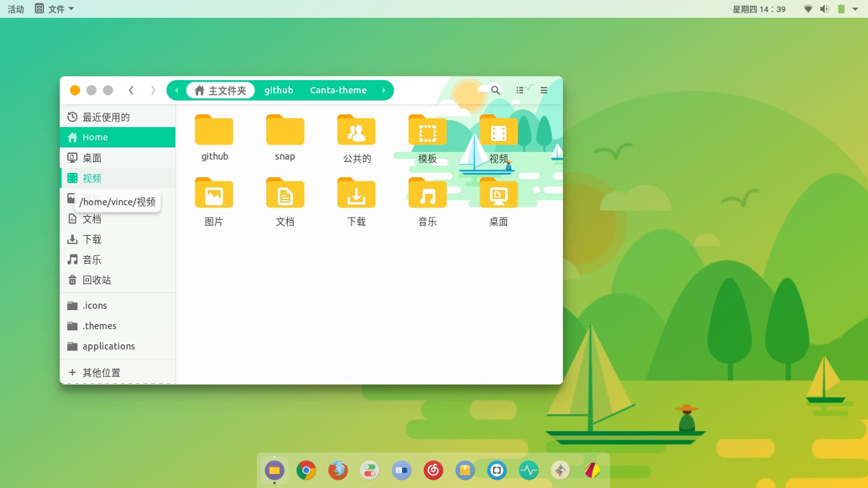Open the .icons bookmark in sidebar
The image size is (868, 488).
[117, 306]
